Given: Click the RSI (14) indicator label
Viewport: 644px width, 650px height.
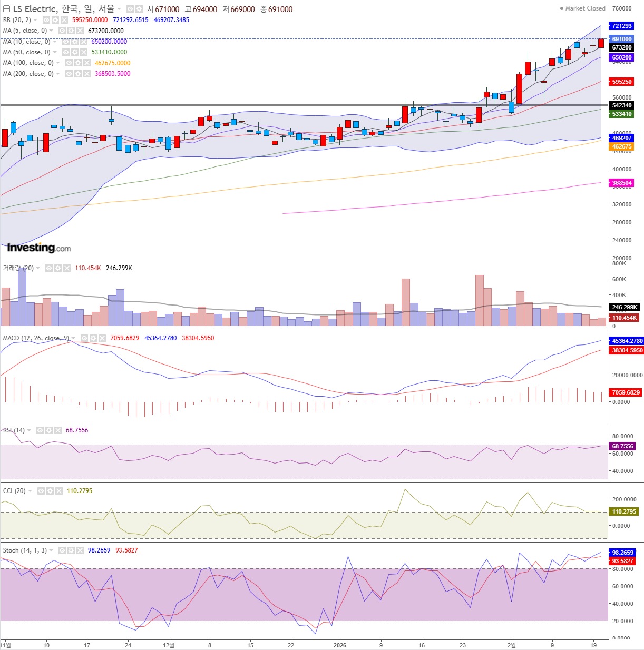Looking at the screenshot, I should coord(14,430).
